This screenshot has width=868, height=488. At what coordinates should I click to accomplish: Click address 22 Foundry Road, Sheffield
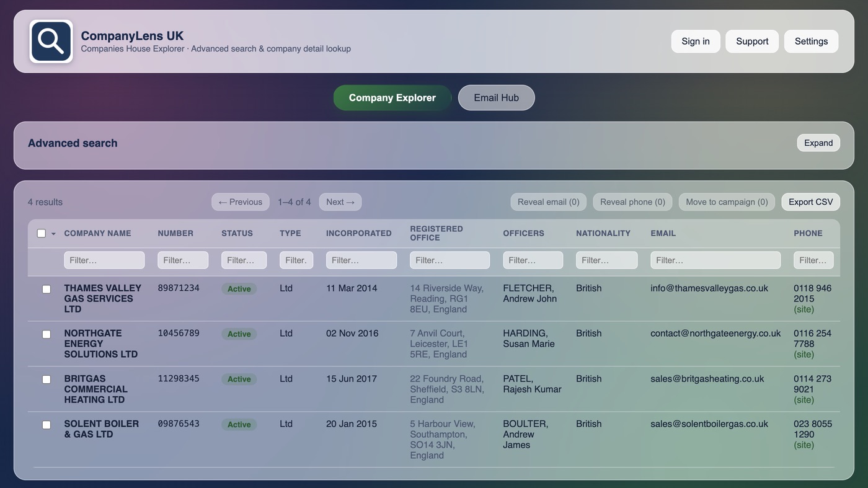(x=447, y=389)
